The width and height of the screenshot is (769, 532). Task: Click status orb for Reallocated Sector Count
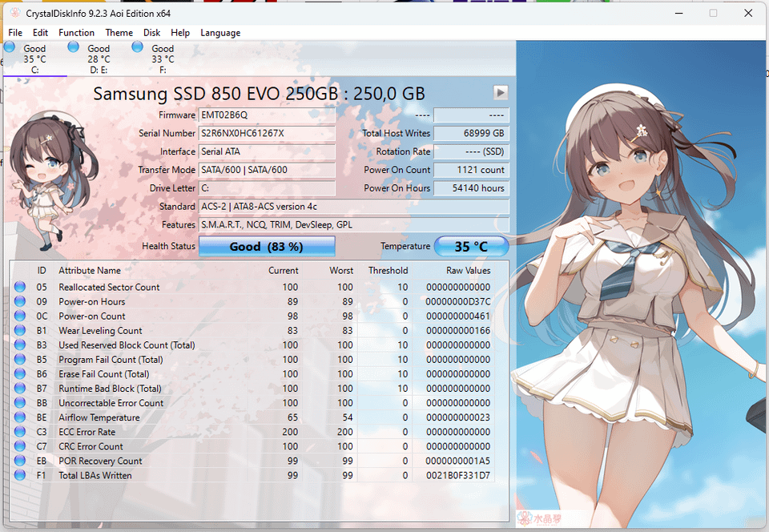(x=19, y=286)
